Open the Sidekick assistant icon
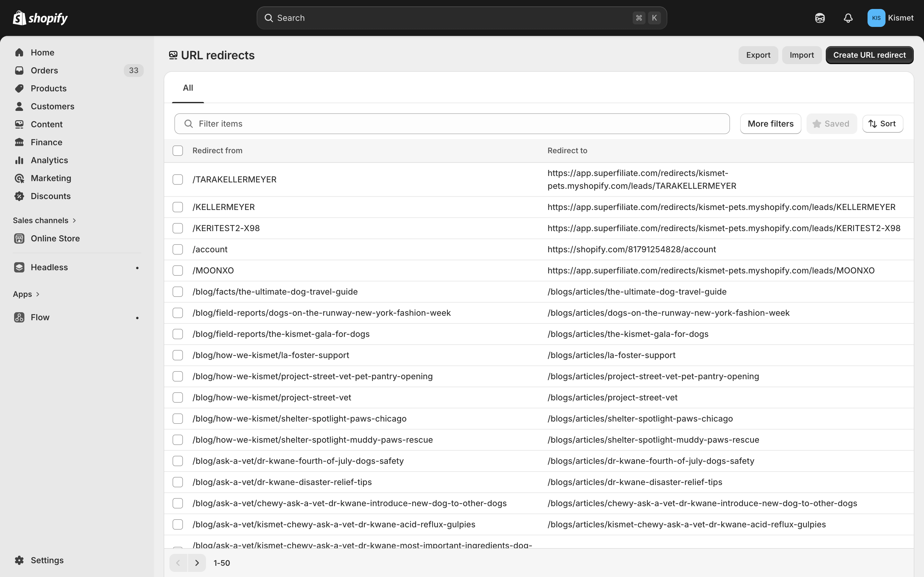The width and height of the screenshot is (924, 577). (x=820, y=18)
